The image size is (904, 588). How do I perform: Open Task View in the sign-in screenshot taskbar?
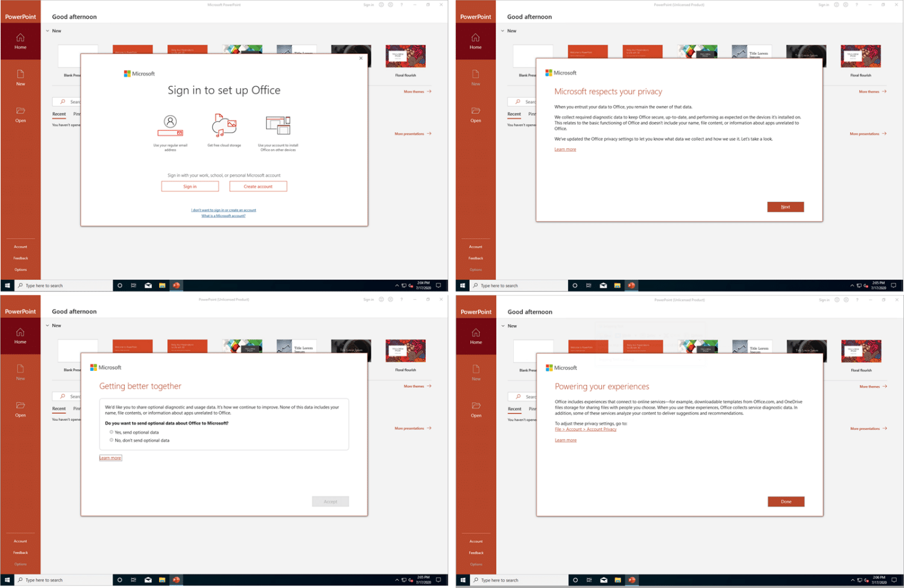tap(134, 286)
